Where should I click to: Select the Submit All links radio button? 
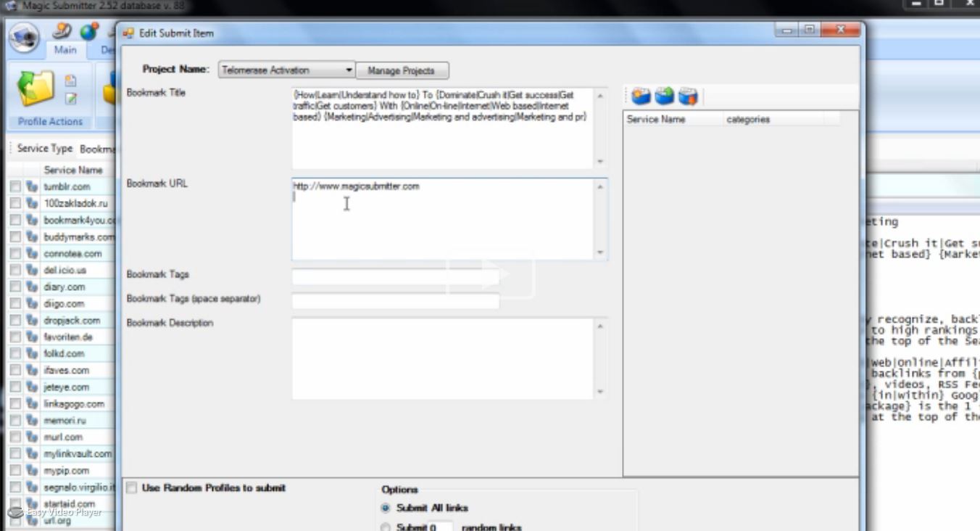(x=386, y=508)
